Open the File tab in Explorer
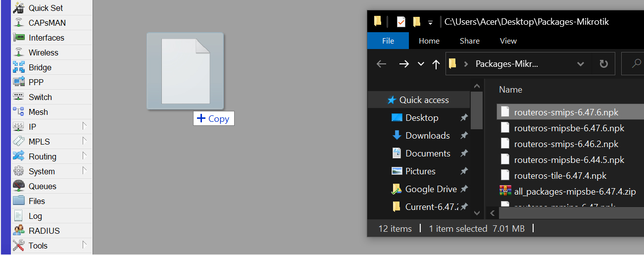 coord(388,41)
